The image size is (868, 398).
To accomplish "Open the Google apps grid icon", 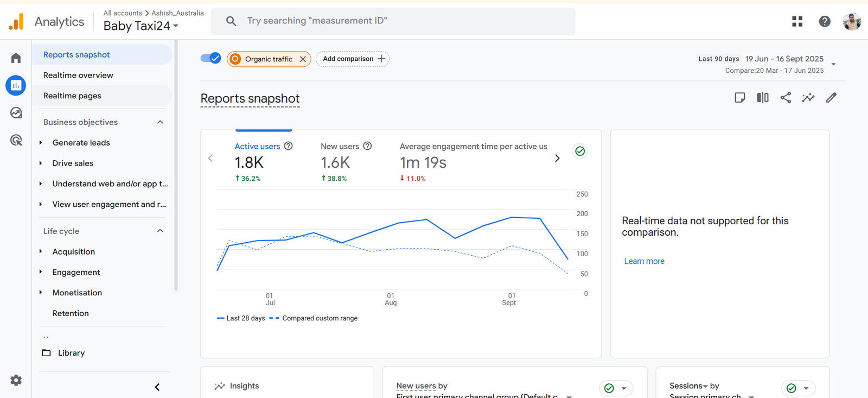I will pos(797,21).
